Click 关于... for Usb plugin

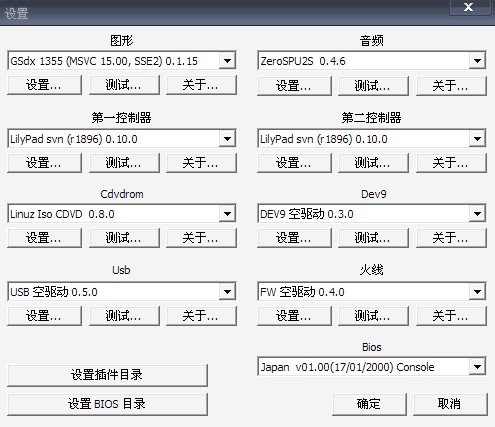coord(201,316)
